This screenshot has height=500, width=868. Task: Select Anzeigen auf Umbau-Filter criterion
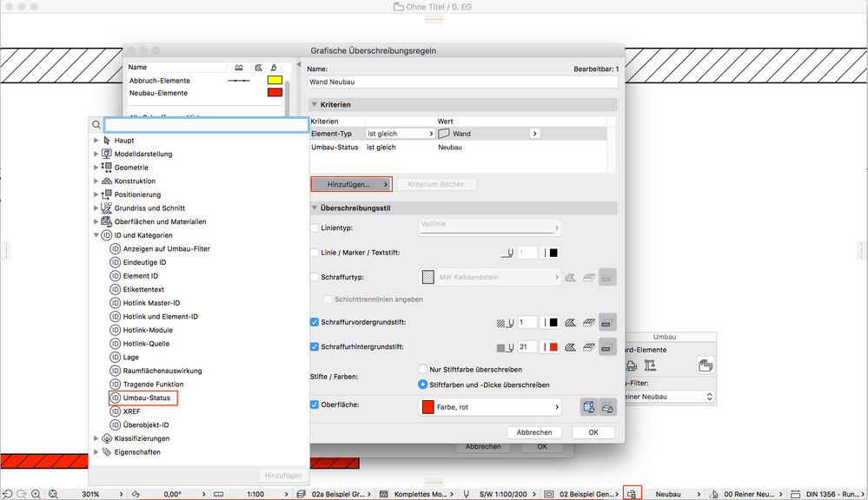click(166, 249)
